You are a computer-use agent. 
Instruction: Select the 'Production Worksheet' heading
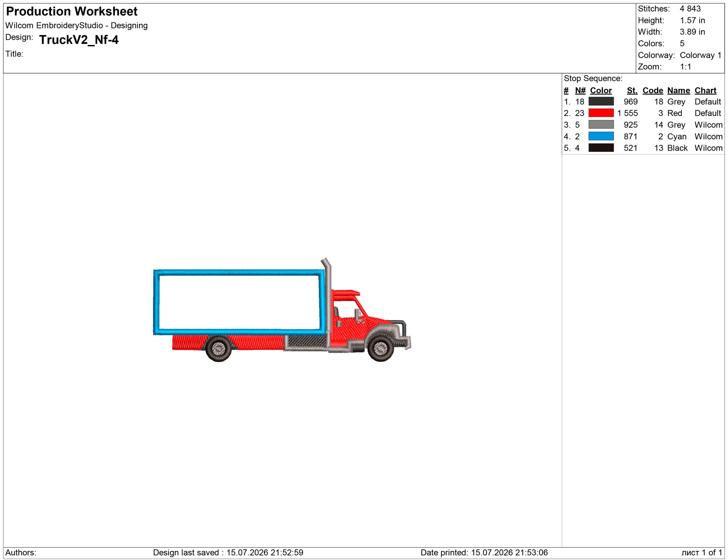(x=72, y=11)
